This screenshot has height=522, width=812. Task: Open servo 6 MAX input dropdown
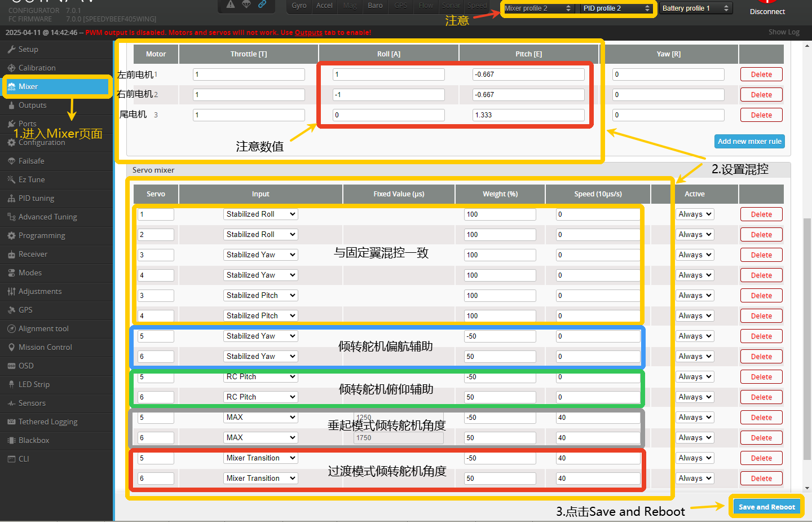click(x=261, y=438)
